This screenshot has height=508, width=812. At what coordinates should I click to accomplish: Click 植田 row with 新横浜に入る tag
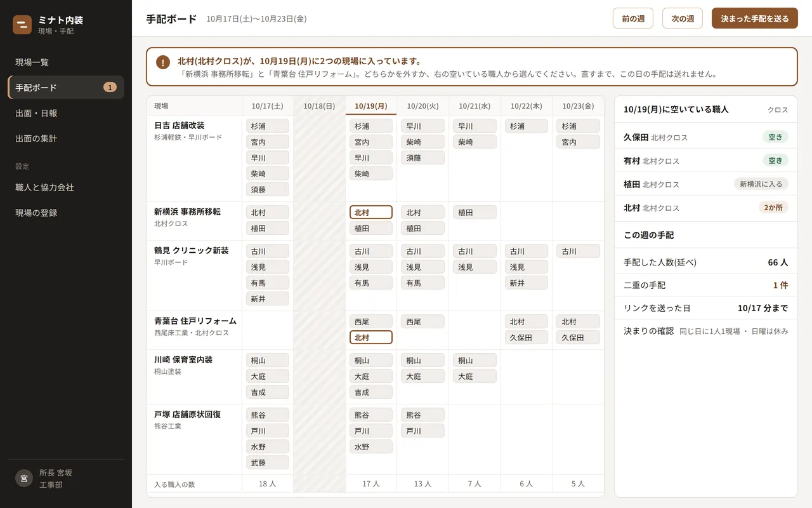pos(706,184)
